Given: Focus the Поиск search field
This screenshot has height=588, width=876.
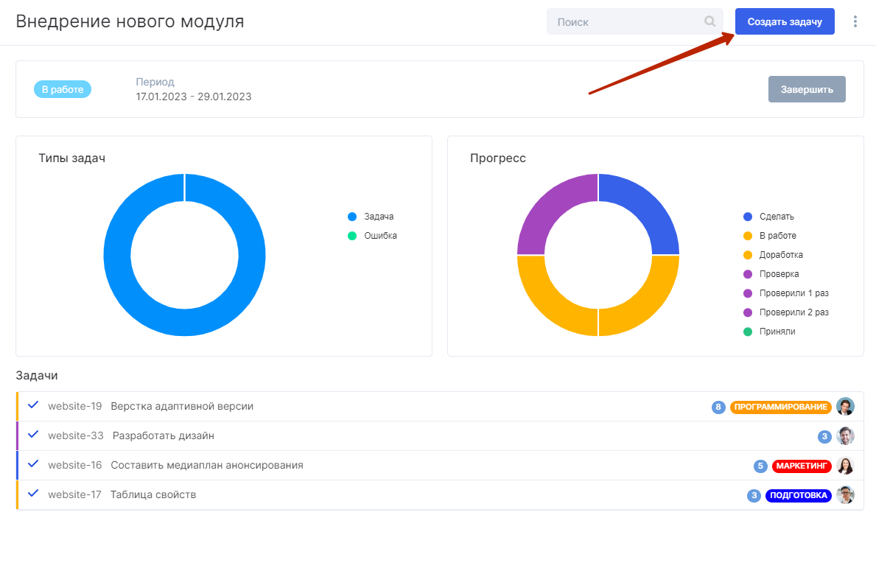Looking at the screenshot, I should pyautogui.click(x=634, y=21).
